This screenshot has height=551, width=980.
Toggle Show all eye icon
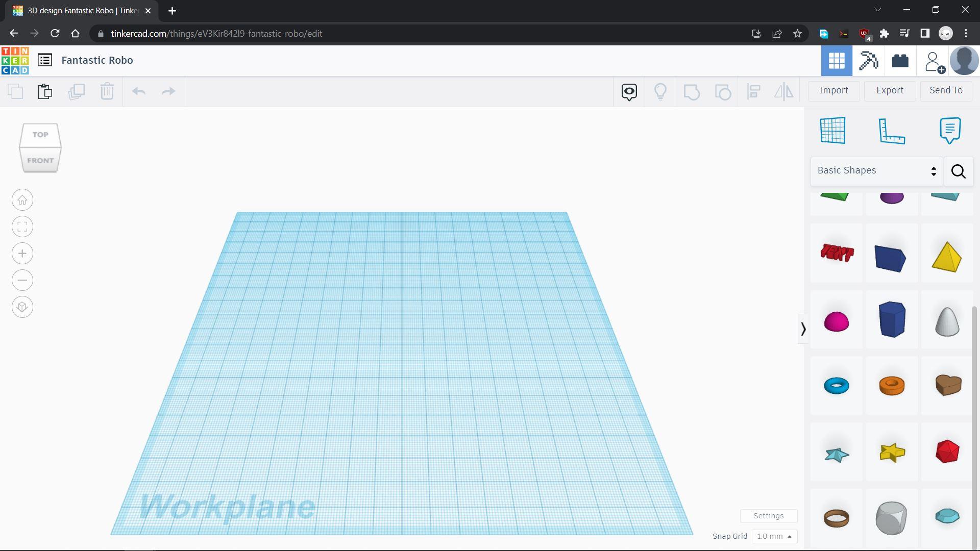(x=629, y=92)
